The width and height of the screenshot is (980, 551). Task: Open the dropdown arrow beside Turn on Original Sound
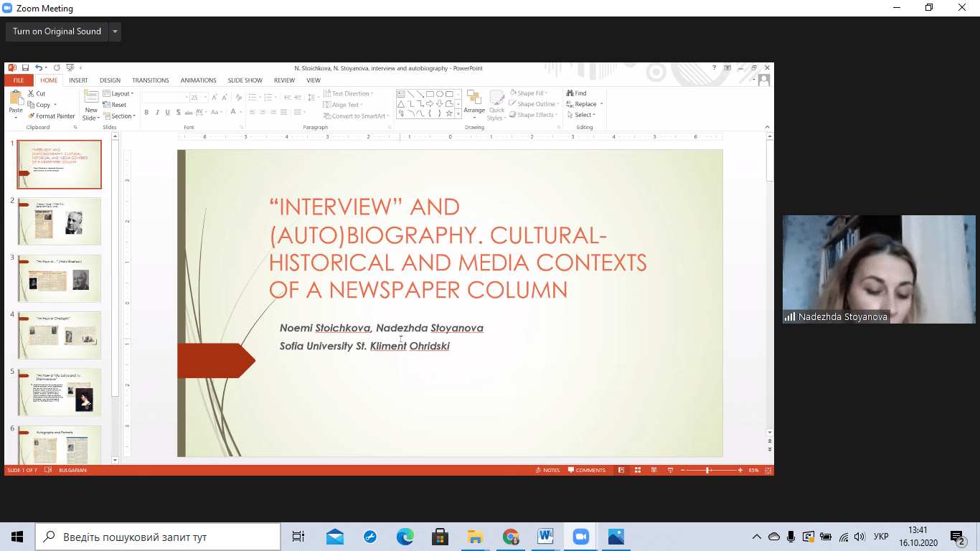click(115, 32)
